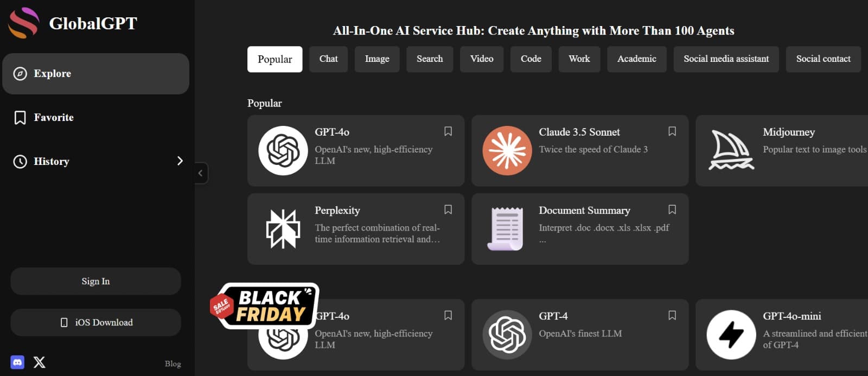Image resolution: width=868 pixels, height=376 pixels.
Task: Bookmark the GPT-4o card in Popular
Action: tap(448, 131)
